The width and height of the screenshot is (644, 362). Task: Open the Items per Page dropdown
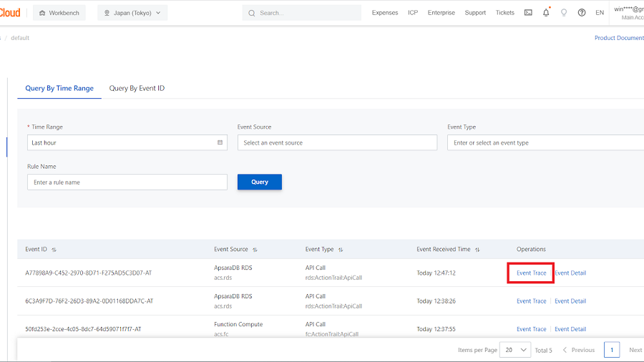515,350
